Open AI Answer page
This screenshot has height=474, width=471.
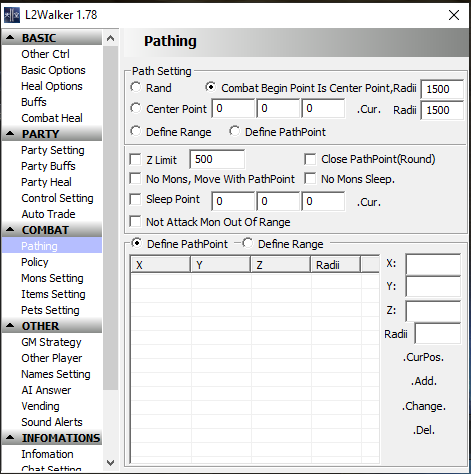point(46,390)
